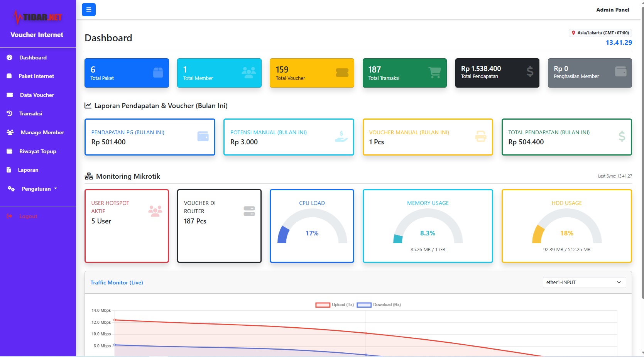Image resolution: width=644 pixels, height=357 pixels.
Task: Click the dollar icon on Total Pendapatan card
Action: [x=530, y=71]
